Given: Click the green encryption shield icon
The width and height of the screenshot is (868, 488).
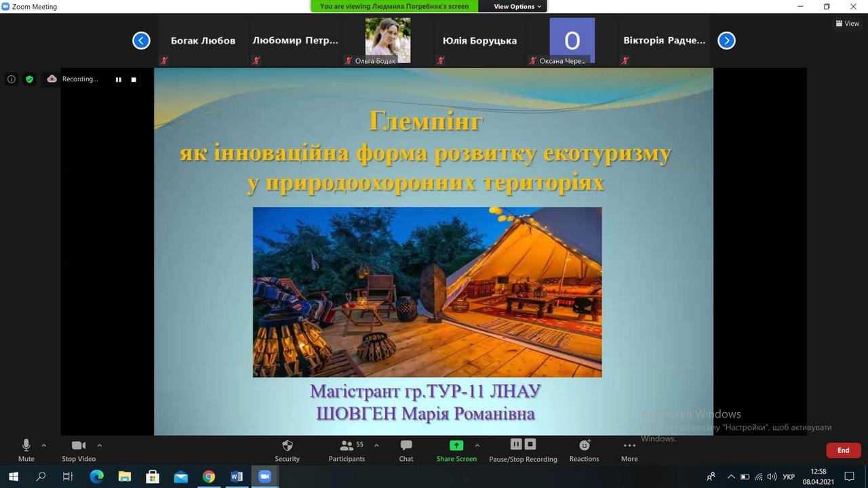Looking at the screenshot, I should pos(29,79).
